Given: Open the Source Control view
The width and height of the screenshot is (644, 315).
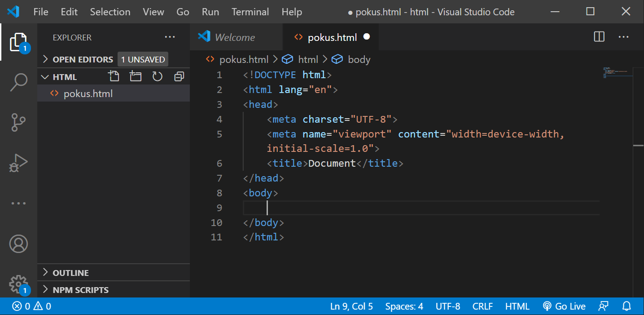Looking at the screenshot, I should 18,122.
